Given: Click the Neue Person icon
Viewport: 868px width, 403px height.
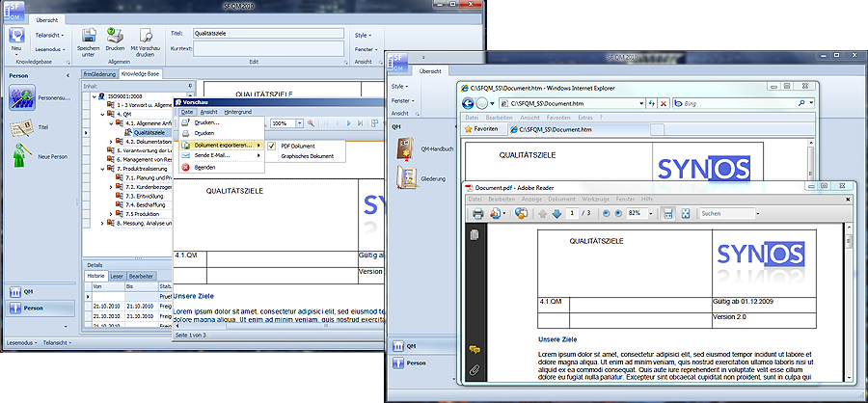Looking at the screenshot, I should coord(22,156).
